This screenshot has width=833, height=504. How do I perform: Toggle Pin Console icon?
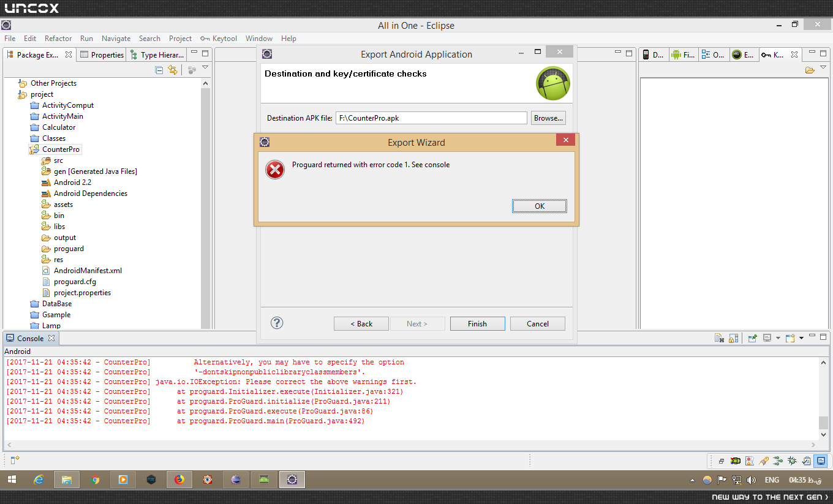click(x=753, y=338)
